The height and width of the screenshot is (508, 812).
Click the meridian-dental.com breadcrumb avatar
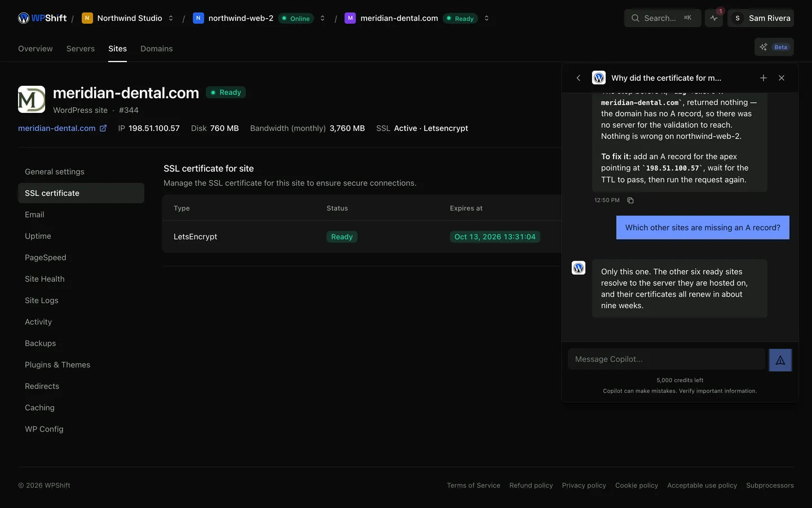(x=350, y=18)
